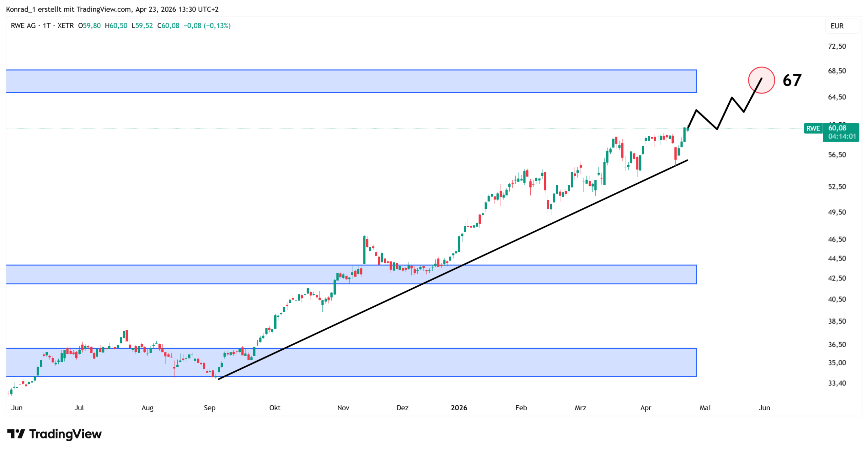The height and width of the screenshot is (452, 868).
Task: Click the Feb label on time axis
Action: point(521,408)
